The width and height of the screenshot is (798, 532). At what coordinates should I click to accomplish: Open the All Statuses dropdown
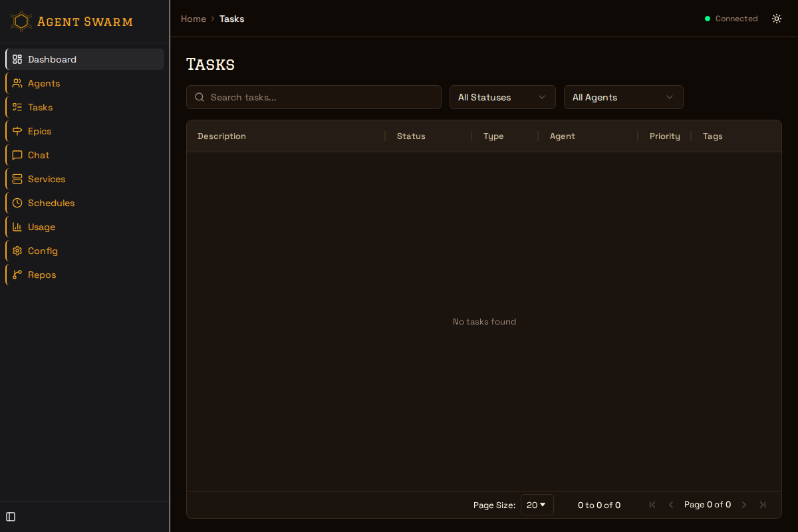pyautogui.click(x=502, y=97)
